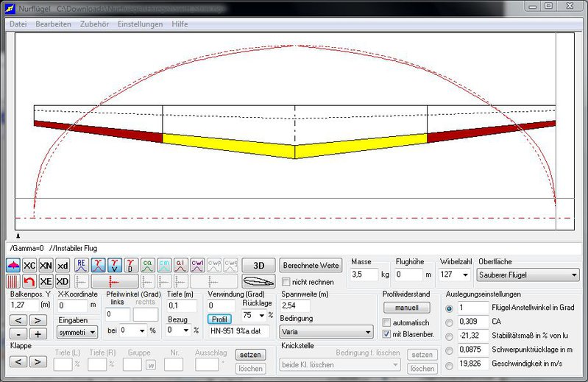Click the XN toolbar icon
This screenshot has height=382, width=588.
pos(46,265)
